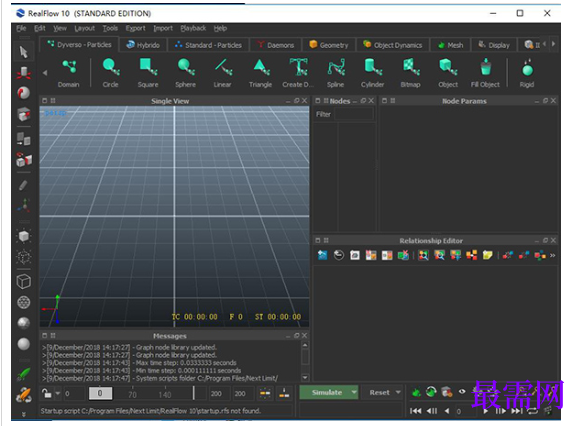Click the timeline slider handle showing 0
Viewport: 583px width, 426px height.
pos(100,393)
